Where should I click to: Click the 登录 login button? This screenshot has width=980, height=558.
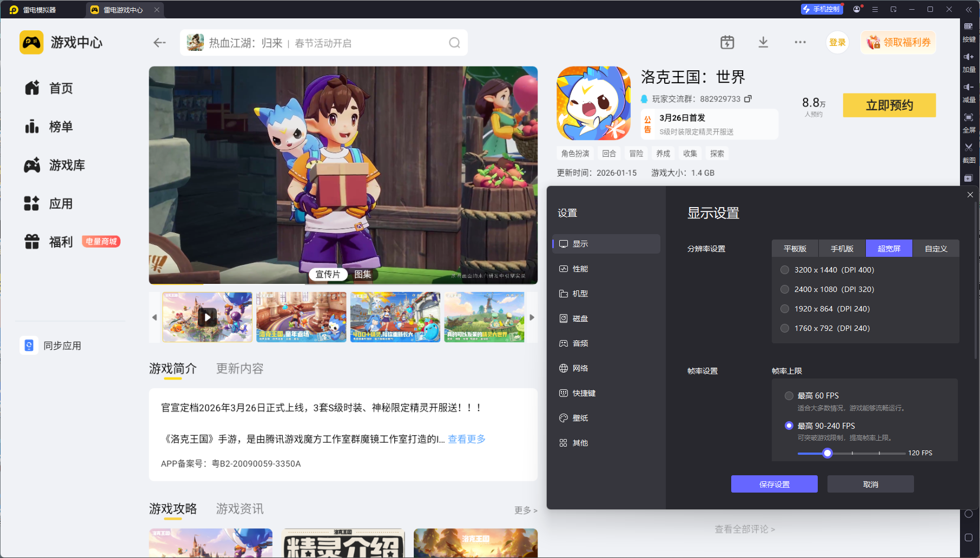click(837, 43)
